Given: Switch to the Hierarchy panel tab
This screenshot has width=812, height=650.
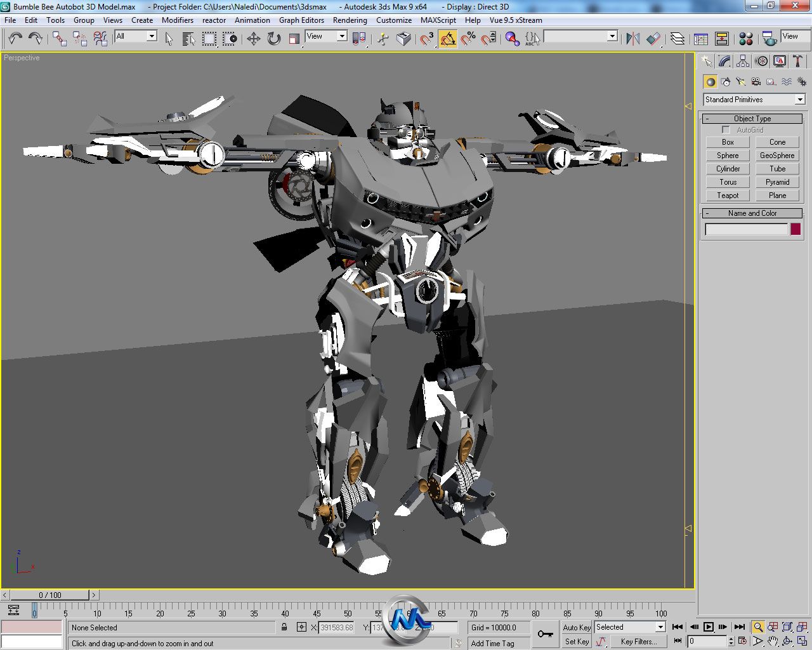Looking at the screenshot, I should 743,62.
